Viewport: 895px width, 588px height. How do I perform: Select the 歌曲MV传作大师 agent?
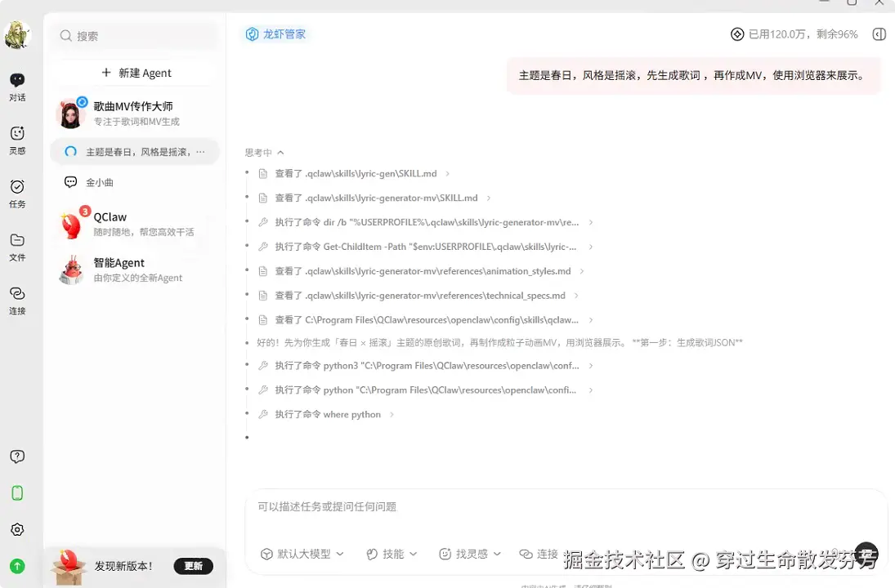click(136, 113)
